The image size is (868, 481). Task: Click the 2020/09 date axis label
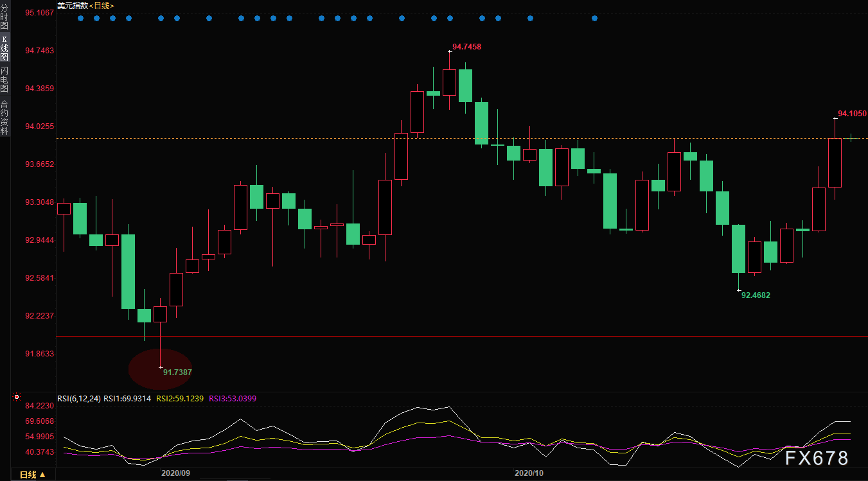tap(176, 473)
